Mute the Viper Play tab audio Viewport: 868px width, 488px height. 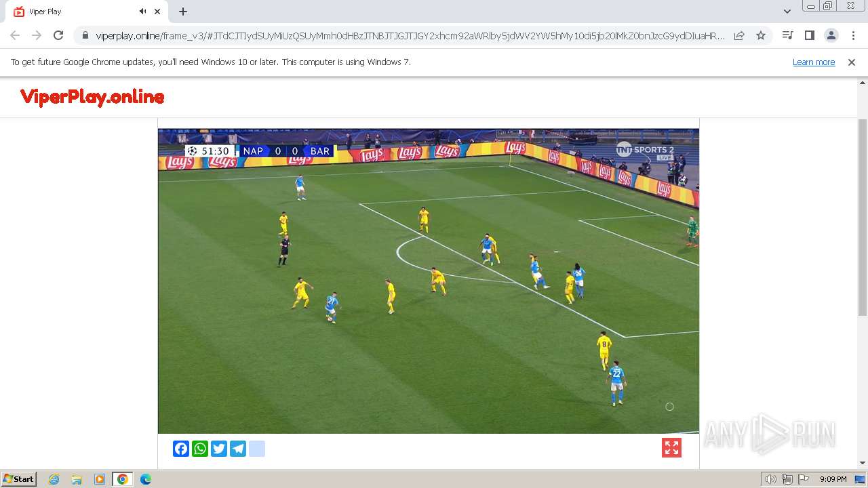point(143,12)
